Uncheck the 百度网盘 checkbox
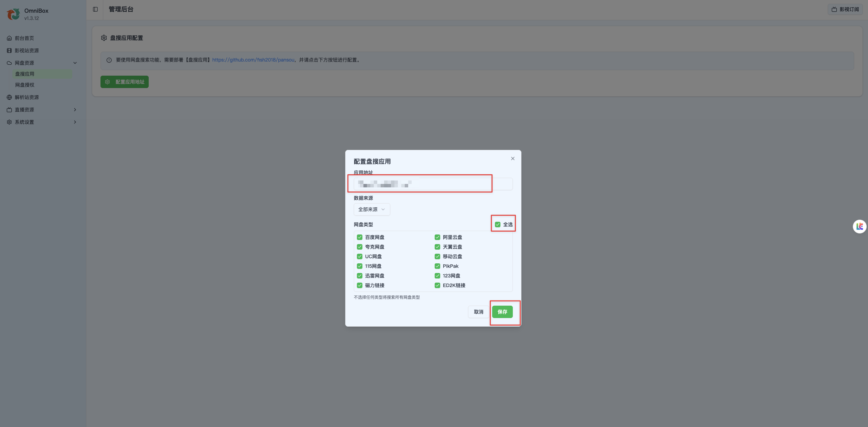The height and width of the screenshot is (427, 868). [360, 237]
